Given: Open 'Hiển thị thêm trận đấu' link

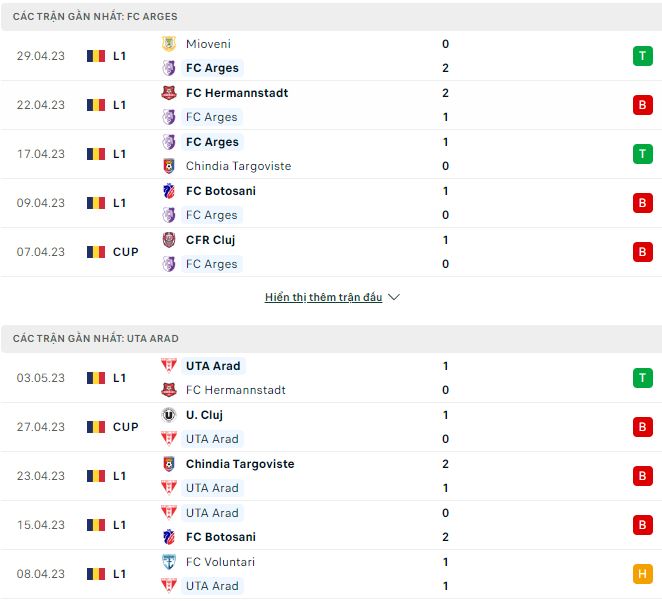Looking at the screenshot, I should 323,297.
